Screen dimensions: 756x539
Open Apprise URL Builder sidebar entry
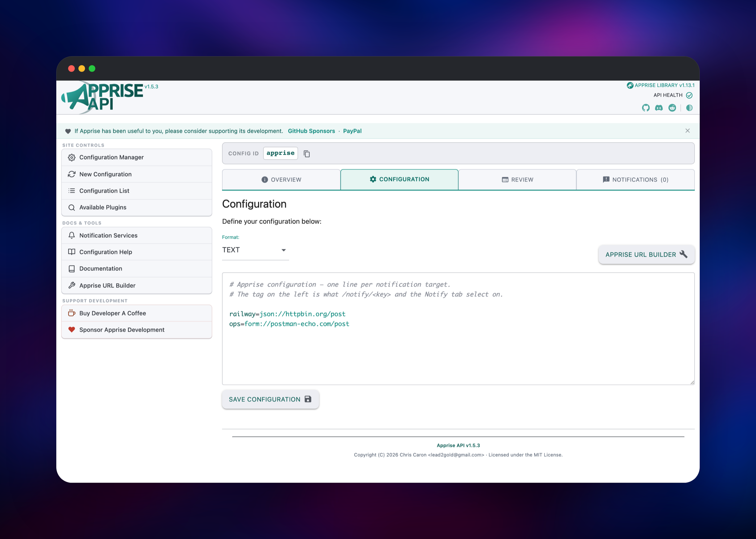point(137,285)
